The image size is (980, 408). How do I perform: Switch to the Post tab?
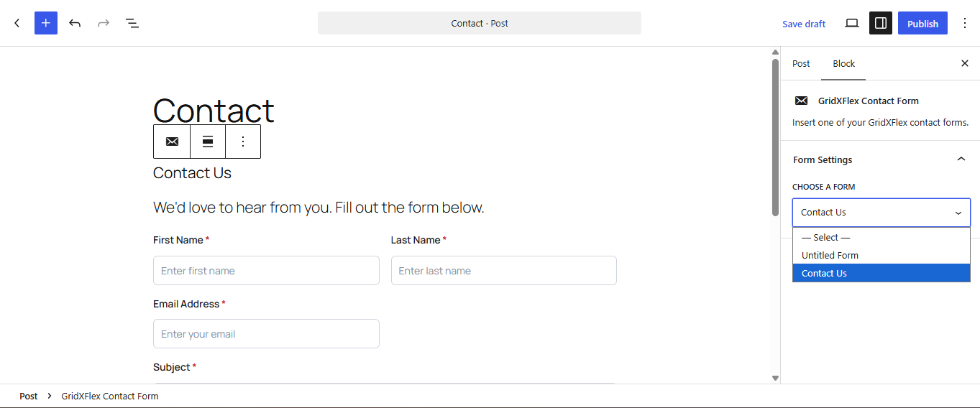tap(801, 63)
